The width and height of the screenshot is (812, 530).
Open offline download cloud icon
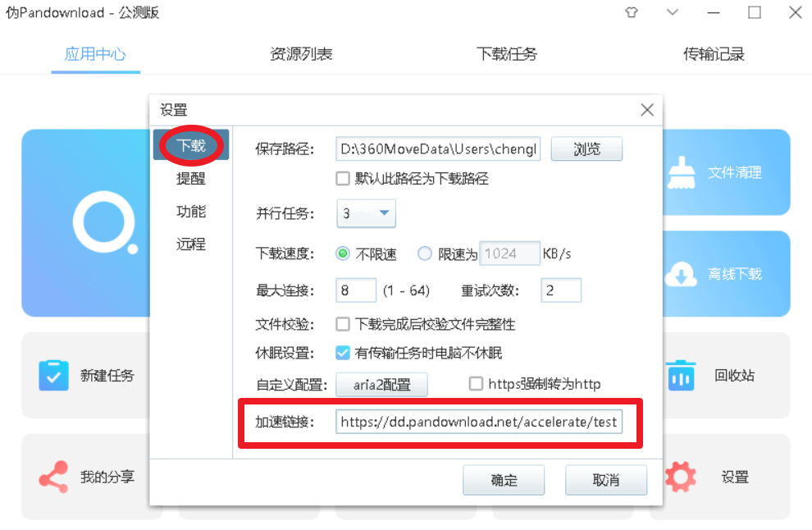coord(682,274)
